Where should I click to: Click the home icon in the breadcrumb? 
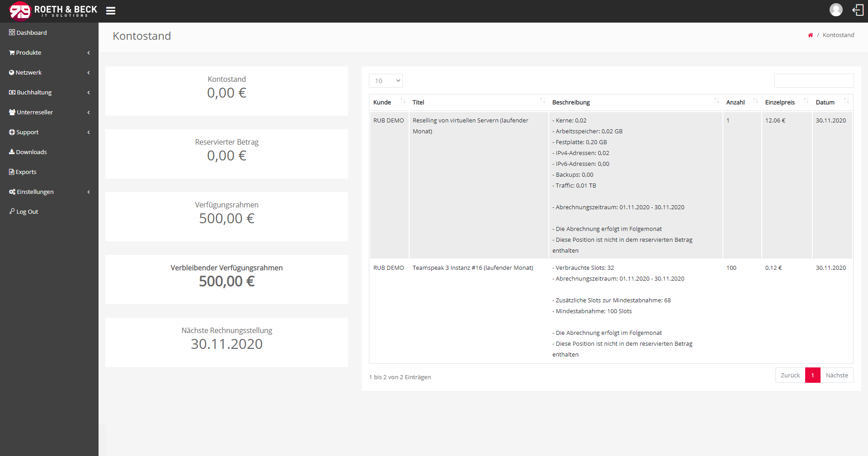(810, 35)
